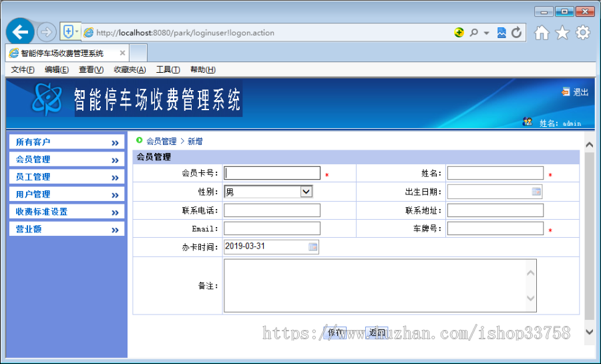Go back with the browser back arrow
This screenshot has width=601, height=364.
20,32
